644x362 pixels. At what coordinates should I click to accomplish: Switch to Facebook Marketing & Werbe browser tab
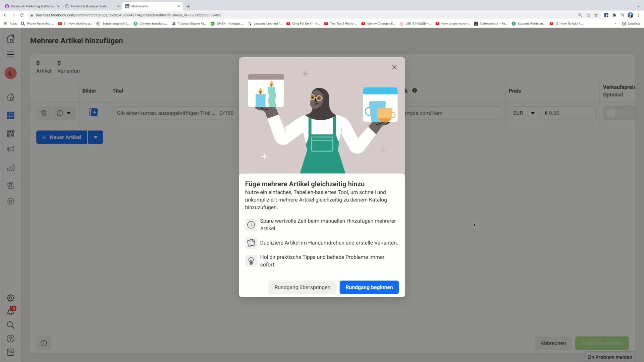point(32,6)
